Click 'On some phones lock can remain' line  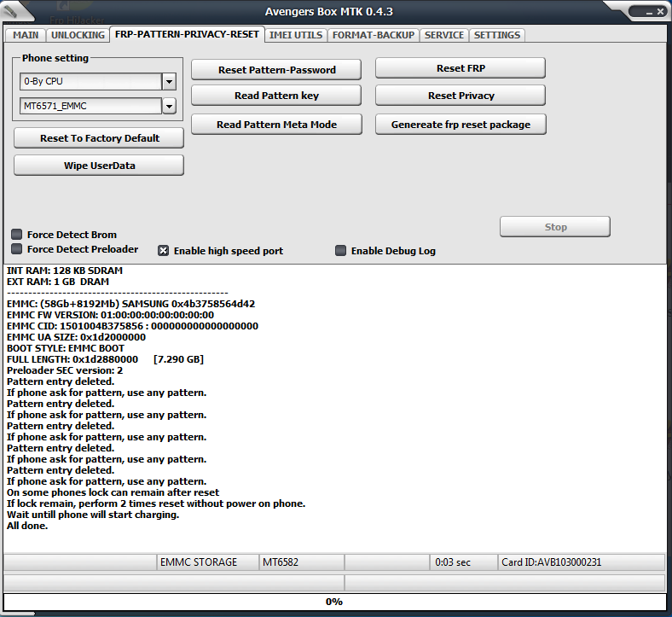point(113,492)
